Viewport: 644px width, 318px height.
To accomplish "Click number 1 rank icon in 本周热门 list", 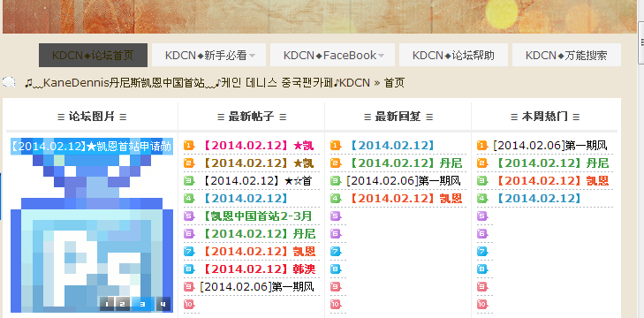I will click(482, 146).
